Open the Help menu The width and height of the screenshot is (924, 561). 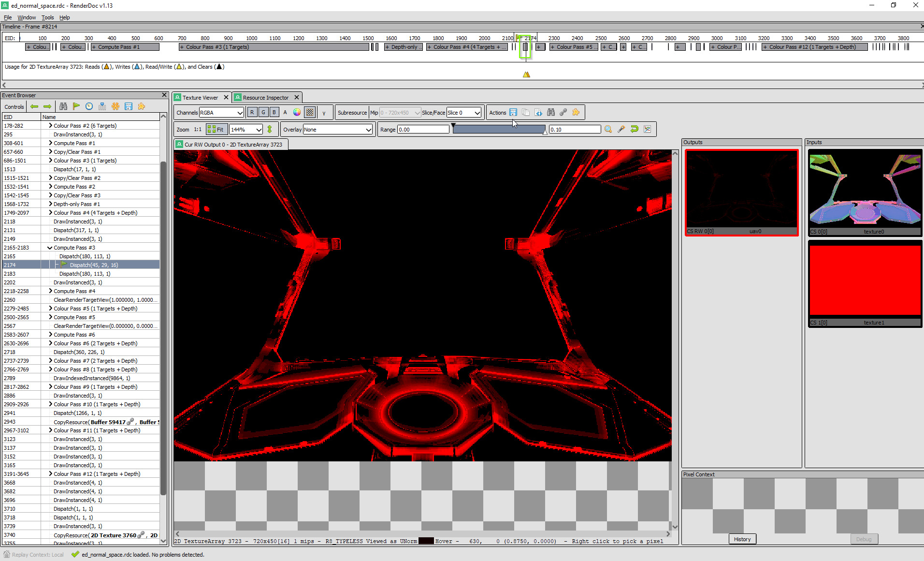click(x=64, y=17)
